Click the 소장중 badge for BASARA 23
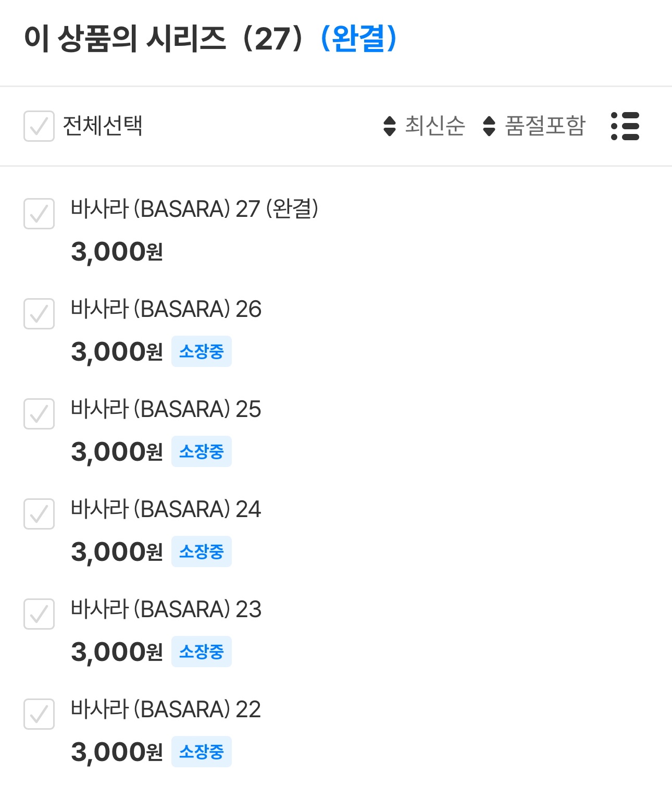672x785 pixels. tap(201, 652)
